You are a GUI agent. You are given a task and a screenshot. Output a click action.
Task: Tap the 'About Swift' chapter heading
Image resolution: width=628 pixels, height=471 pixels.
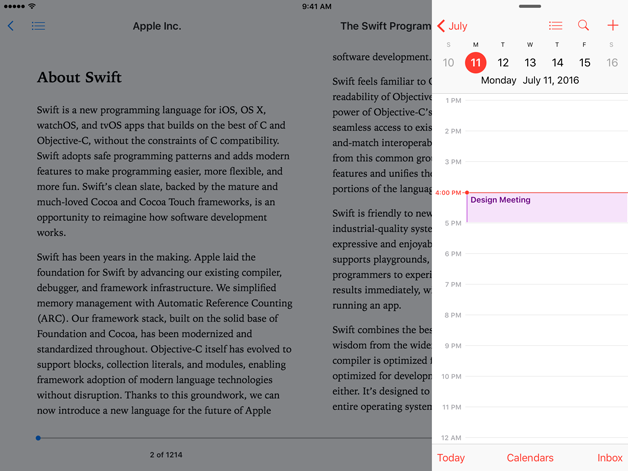[x=79, y=77]
